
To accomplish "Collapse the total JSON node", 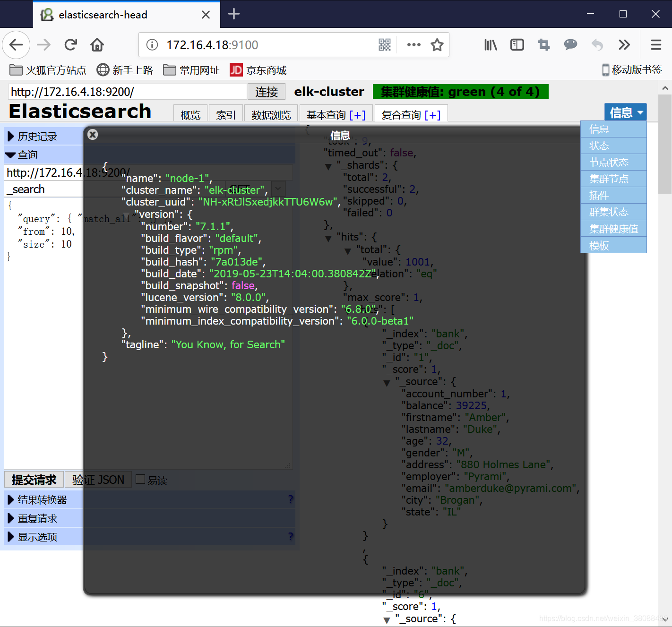I will pyautogui.click(x=348, y=251).
